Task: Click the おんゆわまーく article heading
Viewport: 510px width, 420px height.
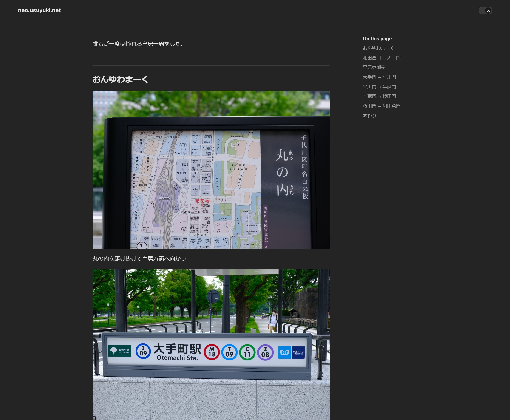Action: [120, 79]
